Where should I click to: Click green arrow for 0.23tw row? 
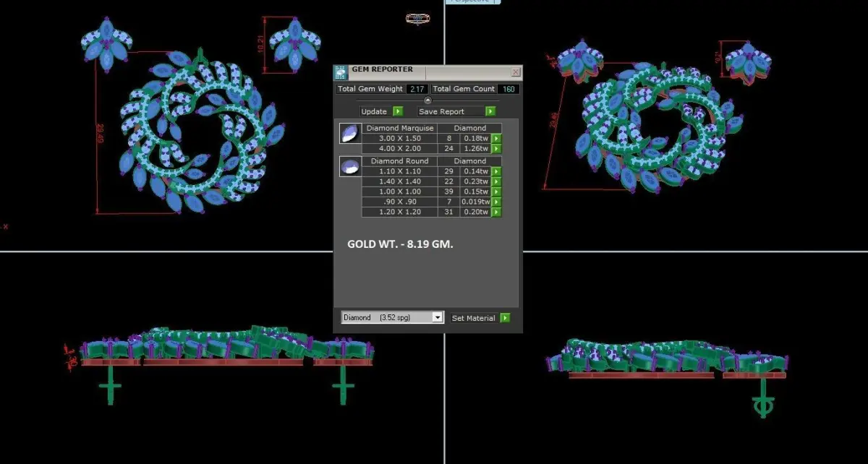tap(496, 182)
